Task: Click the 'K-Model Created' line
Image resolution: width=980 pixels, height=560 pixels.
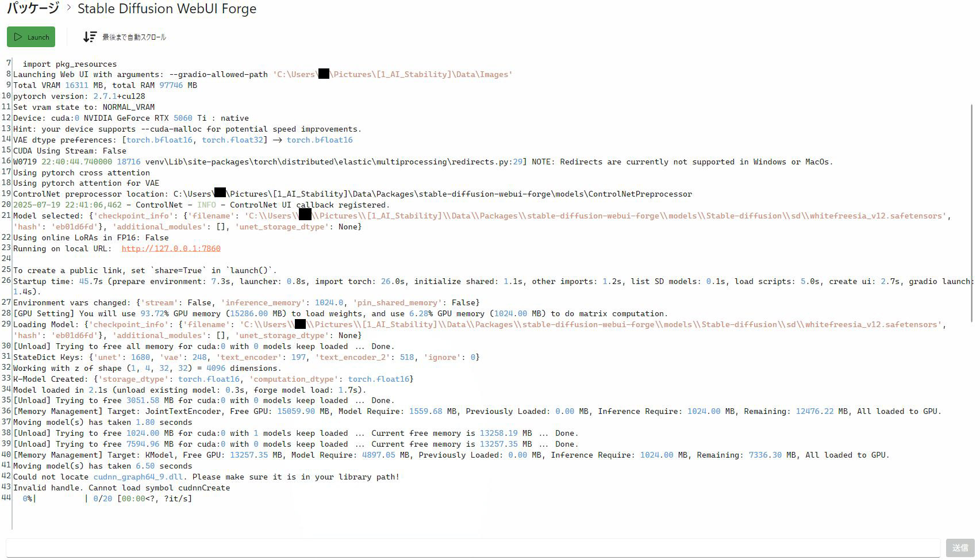Action: 213,379
